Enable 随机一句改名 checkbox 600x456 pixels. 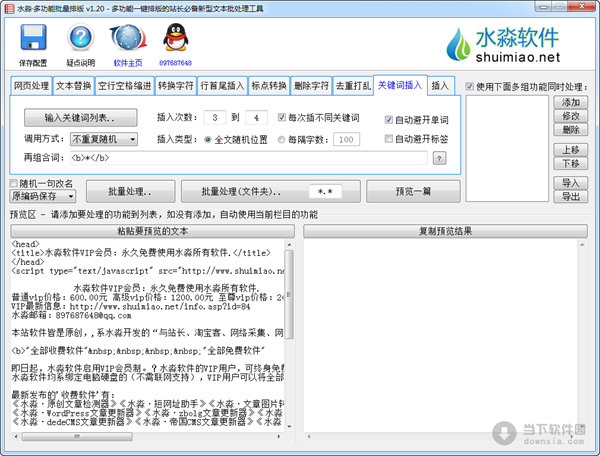[x=13, y=183]
